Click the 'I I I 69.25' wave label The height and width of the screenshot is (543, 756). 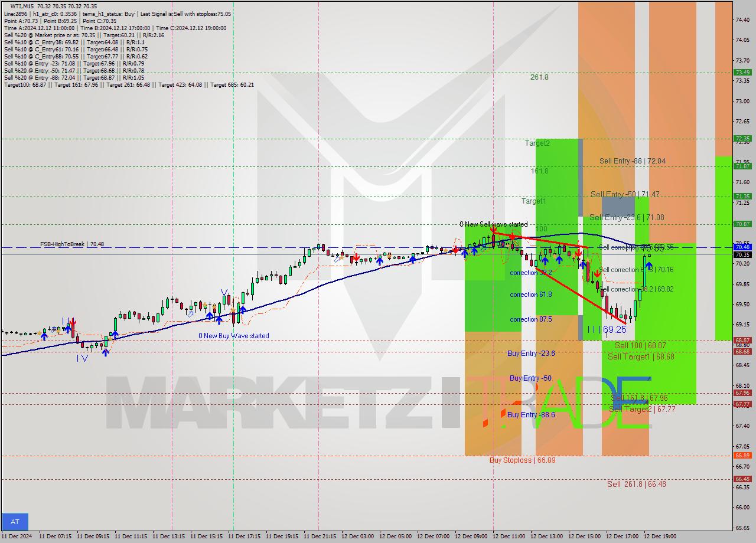point(607,330)
